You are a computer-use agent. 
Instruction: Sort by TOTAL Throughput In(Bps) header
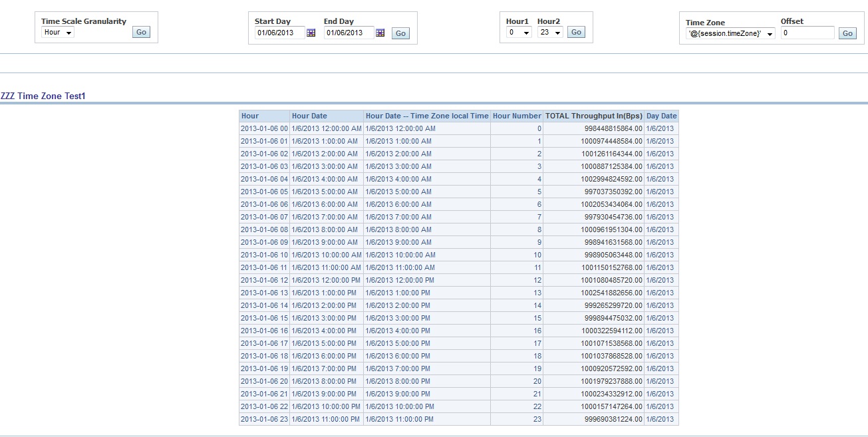[x=593, y=115]
